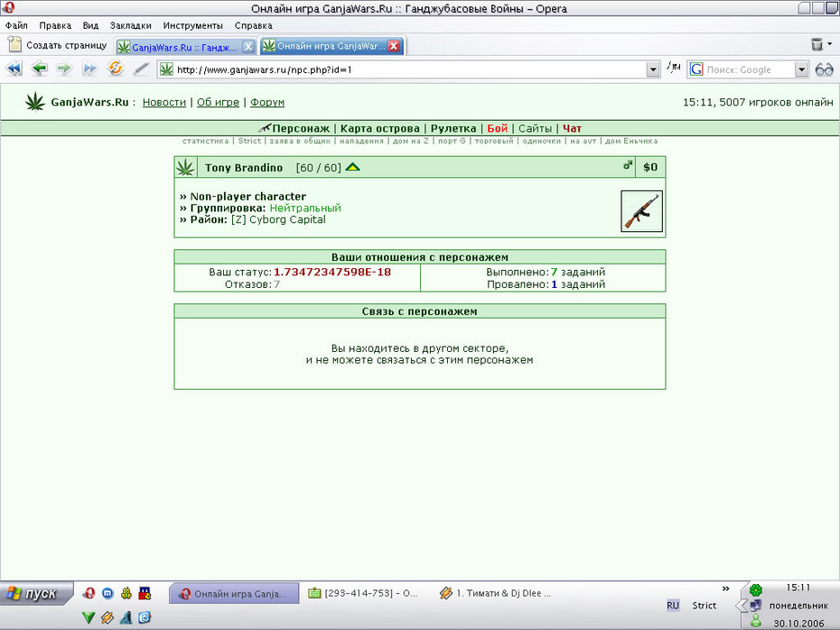Expand the search engine dropdown arrow
The height and width of the screenshot is (630, 840).
point(801,69)
